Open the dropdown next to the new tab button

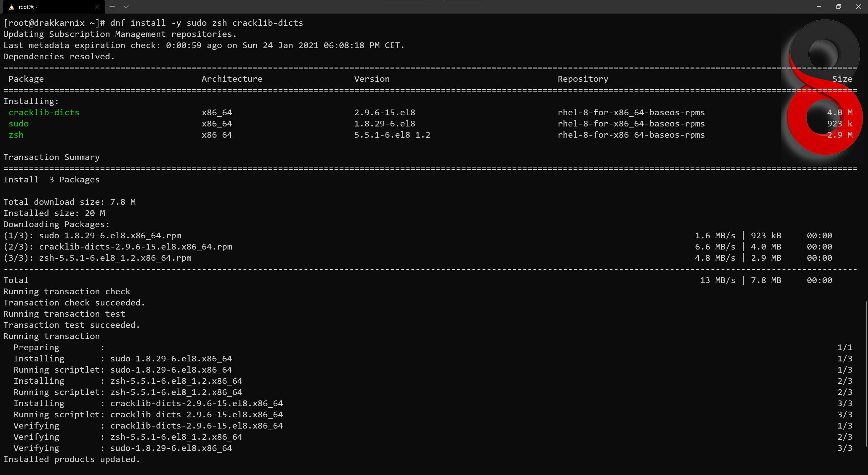(126, 7)
